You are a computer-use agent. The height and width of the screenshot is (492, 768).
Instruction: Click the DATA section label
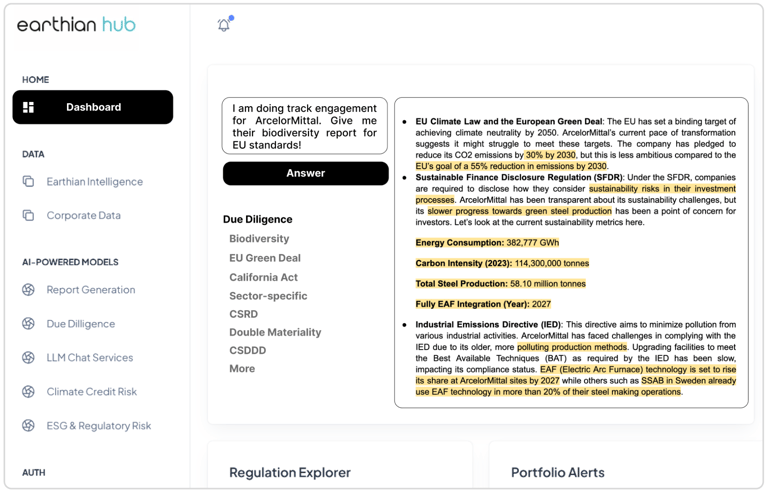33,154
